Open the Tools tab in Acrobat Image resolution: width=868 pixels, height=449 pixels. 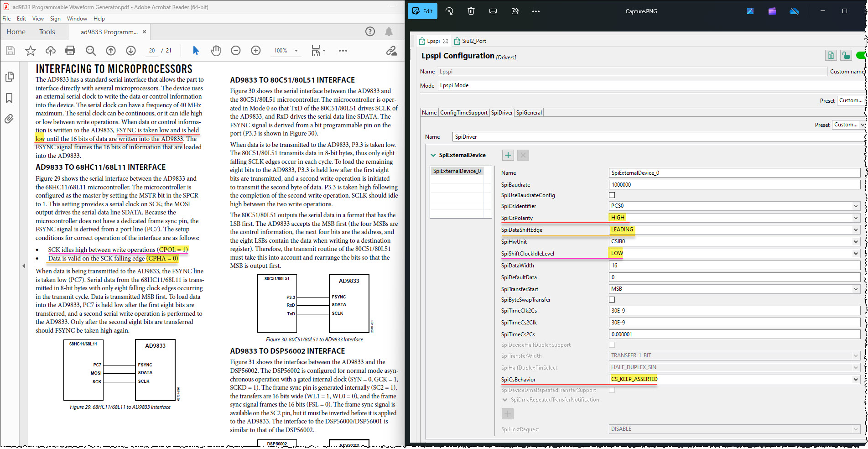tap(47, 32)
